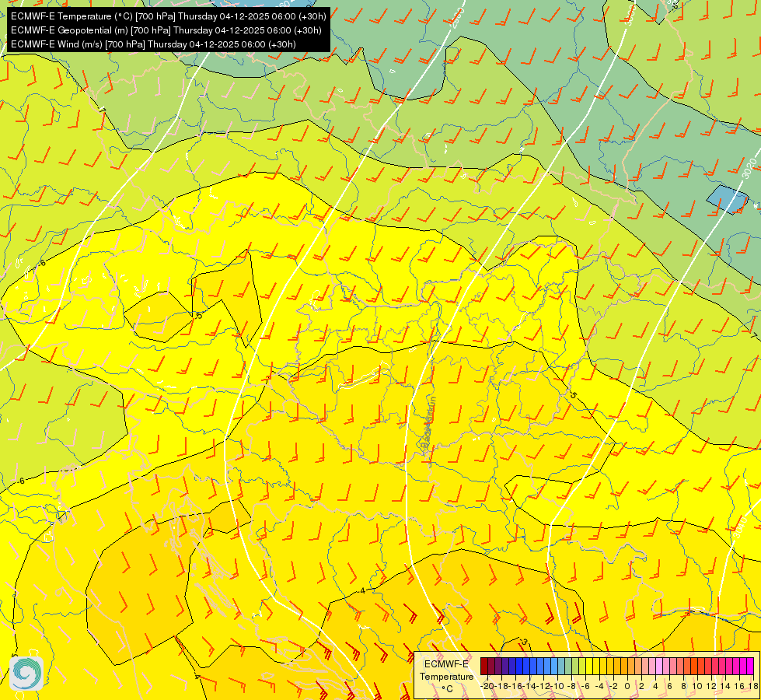Viewport: 761px width, 700px height.
Task: Click the 'ECMWF-E' label in the legend
Action: coord(446,664)
